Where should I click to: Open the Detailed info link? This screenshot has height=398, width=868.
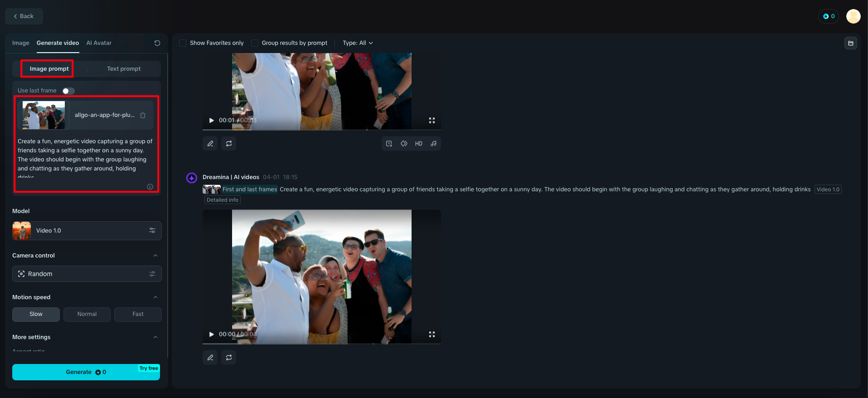click(x=223, y=200)
